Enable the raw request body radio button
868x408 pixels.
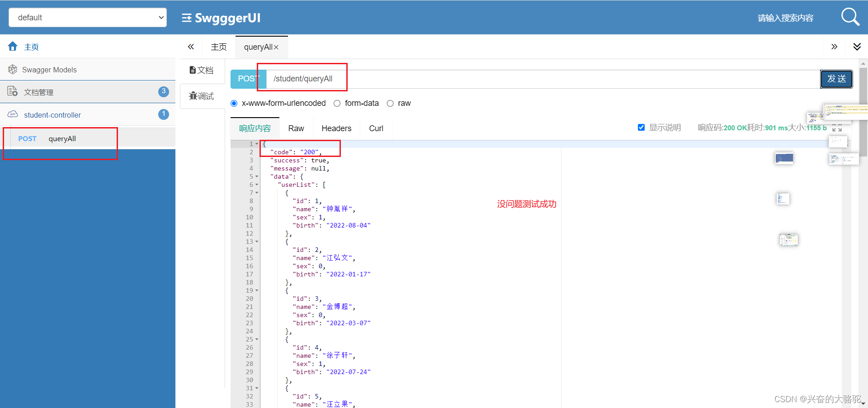pos(391,104)
